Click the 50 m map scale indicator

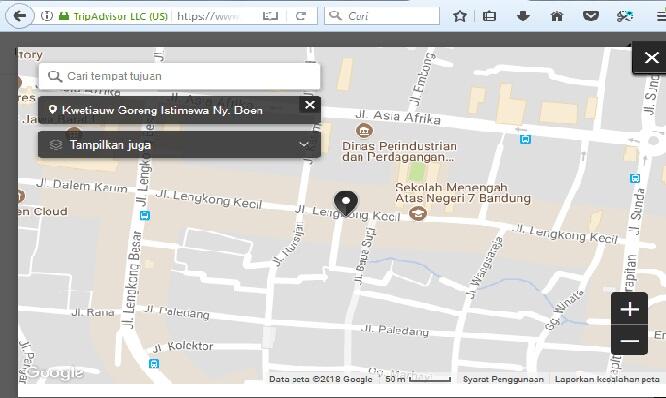tap(418, 379)
